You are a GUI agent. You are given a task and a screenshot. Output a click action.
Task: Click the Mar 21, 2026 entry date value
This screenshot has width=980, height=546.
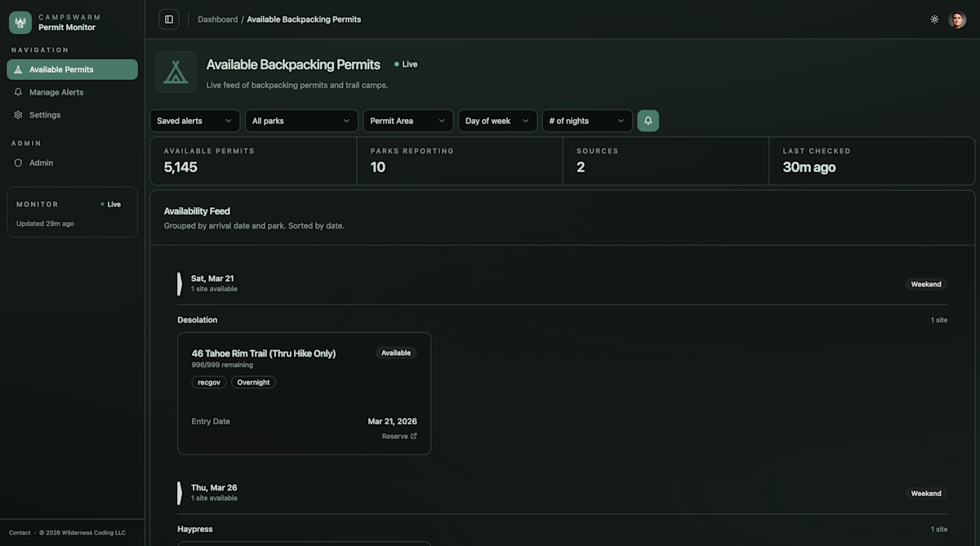[392, 422]
